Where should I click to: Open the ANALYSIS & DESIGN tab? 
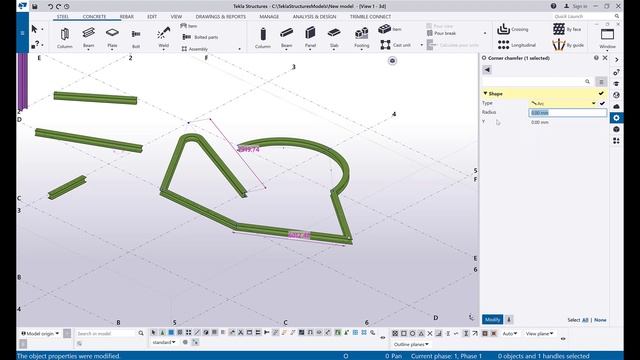tap(314, 17)
